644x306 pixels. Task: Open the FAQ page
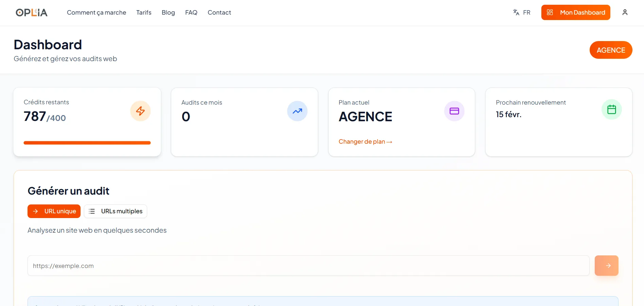(191, 13)
